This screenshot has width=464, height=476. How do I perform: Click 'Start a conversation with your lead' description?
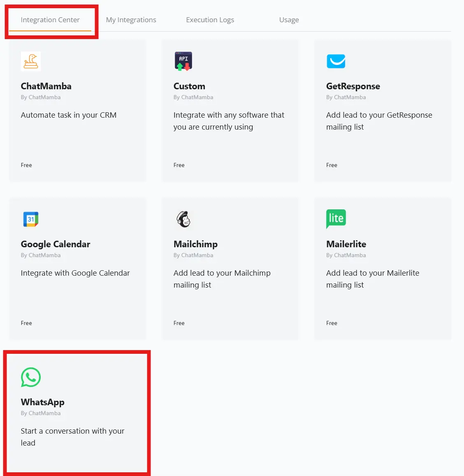(x=72, y=437)
